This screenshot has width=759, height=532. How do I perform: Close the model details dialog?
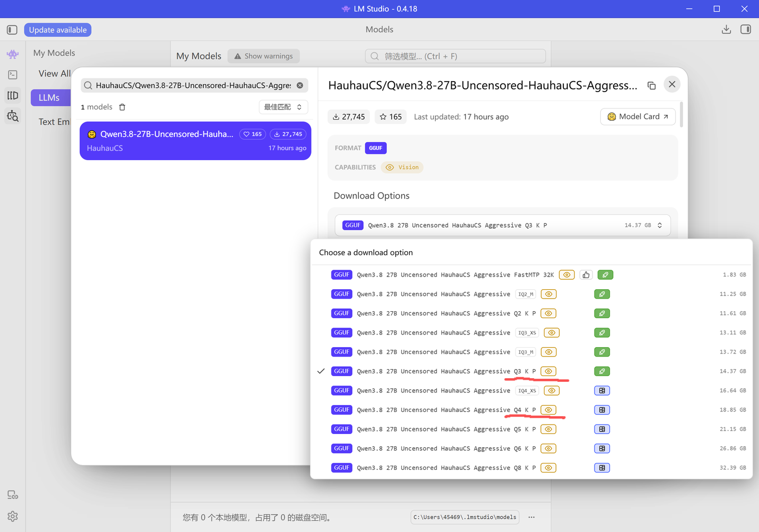tap(672, 84)
